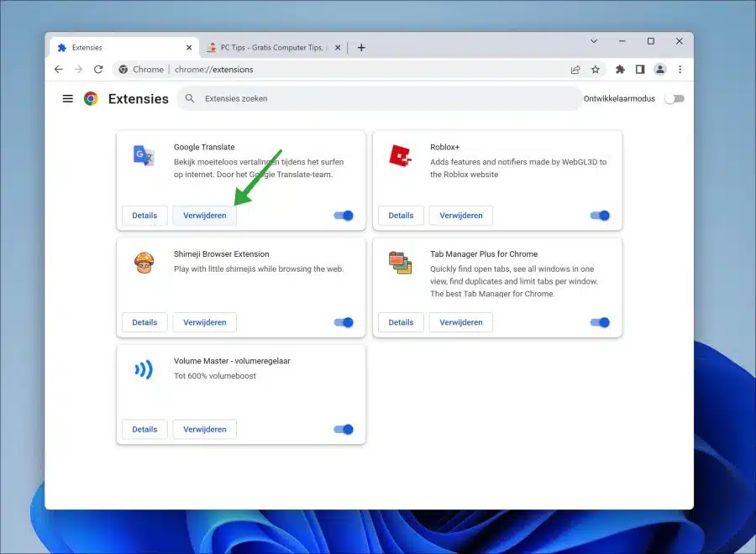The height and width of the screenshot is (554, 756).
Task: Click the Shimeji 'Play with little shimejis' description
Action: click(259, 269)
